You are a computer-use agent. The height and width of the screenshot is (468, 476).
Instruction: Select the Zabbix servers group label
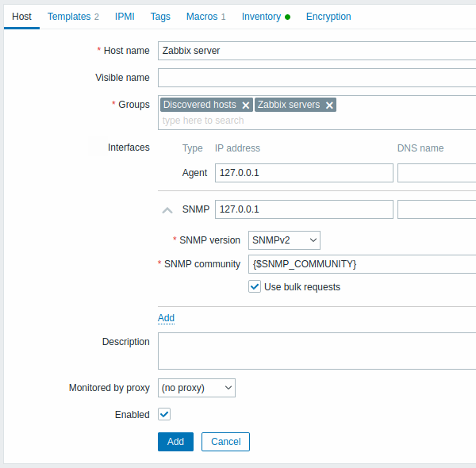coord(289,105)
